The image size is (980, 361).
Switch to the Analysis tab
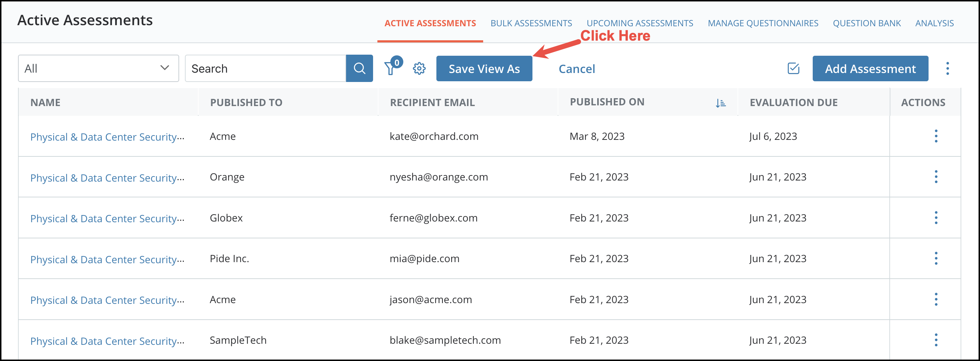tap(935, 23)
